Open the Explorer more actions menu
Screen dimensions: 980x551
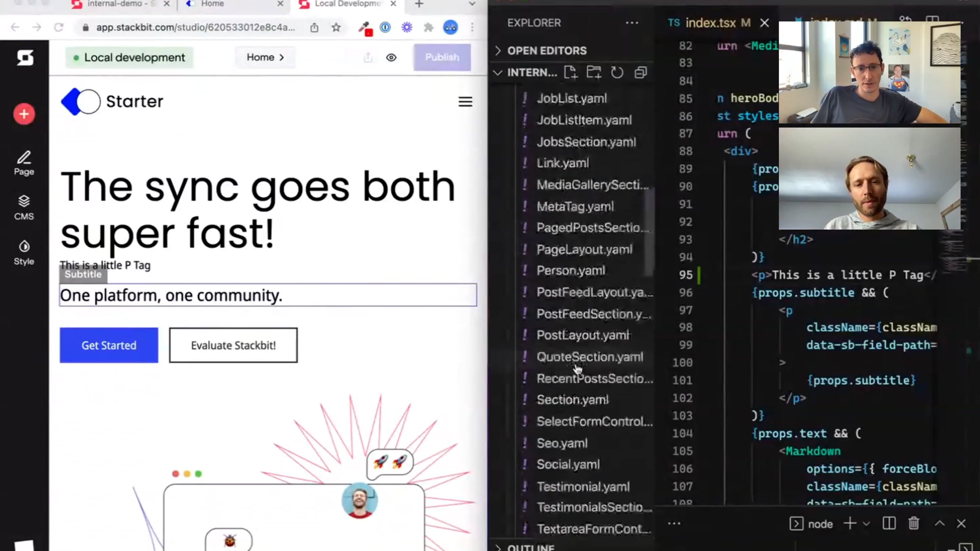(632, 23)
